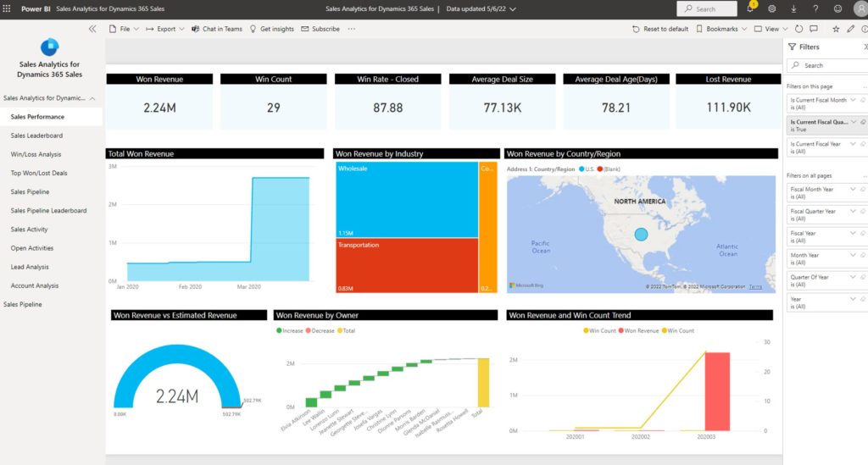Expand Fiscal Month Year filter card
This screenshot has height=465, width=868.
pos(853,189)
